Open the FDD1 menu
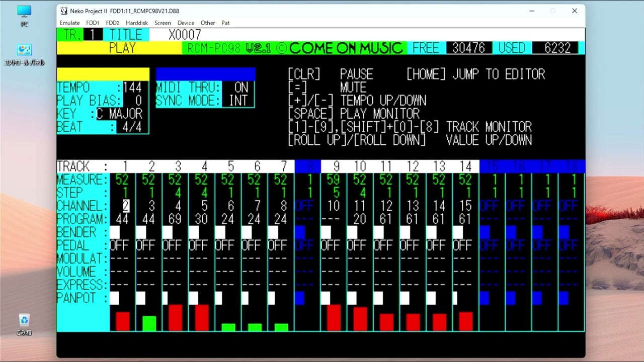644x362 pixels. 93,23
